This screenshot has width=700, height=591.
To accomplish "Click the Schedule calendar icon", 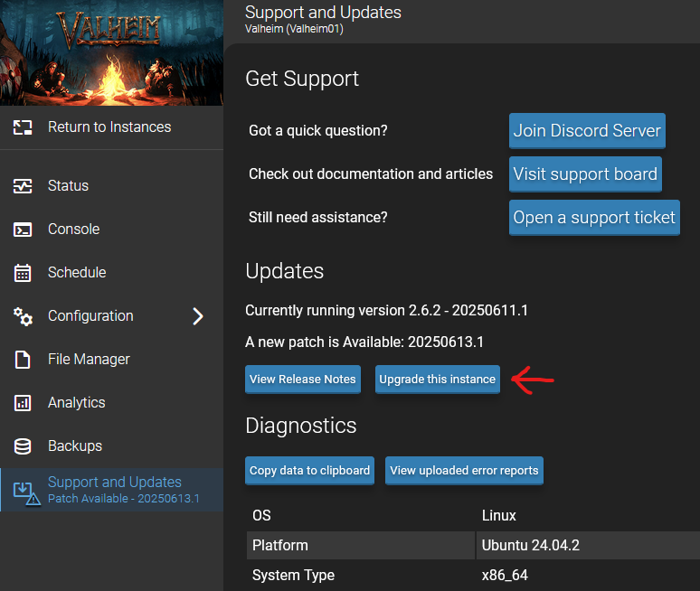I will (x=23, y=273).
